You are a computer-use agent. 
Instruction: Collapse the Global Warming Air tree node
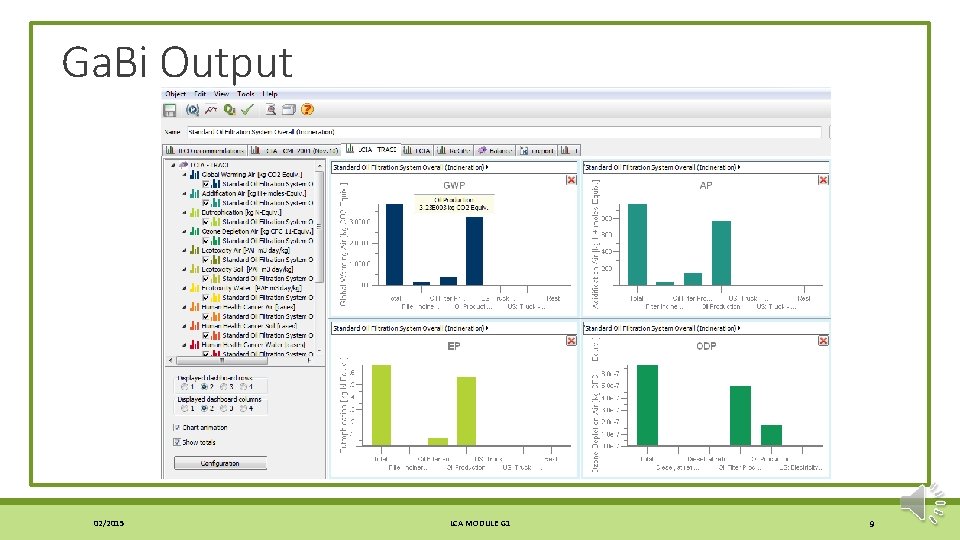pyautogui.click(x=184, y=174)
